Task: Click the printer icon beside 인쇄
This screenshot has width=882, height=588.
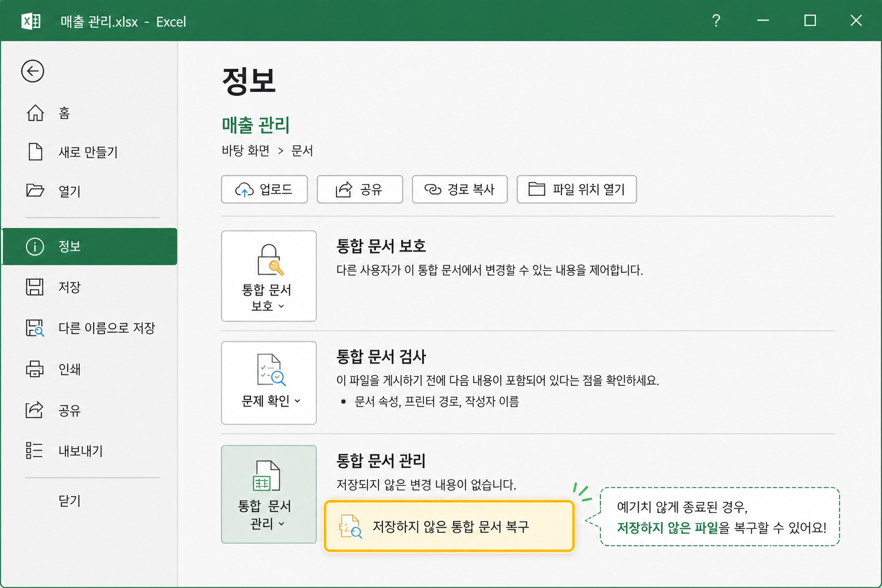Action: pyautogui.click(x=35, y=369)
